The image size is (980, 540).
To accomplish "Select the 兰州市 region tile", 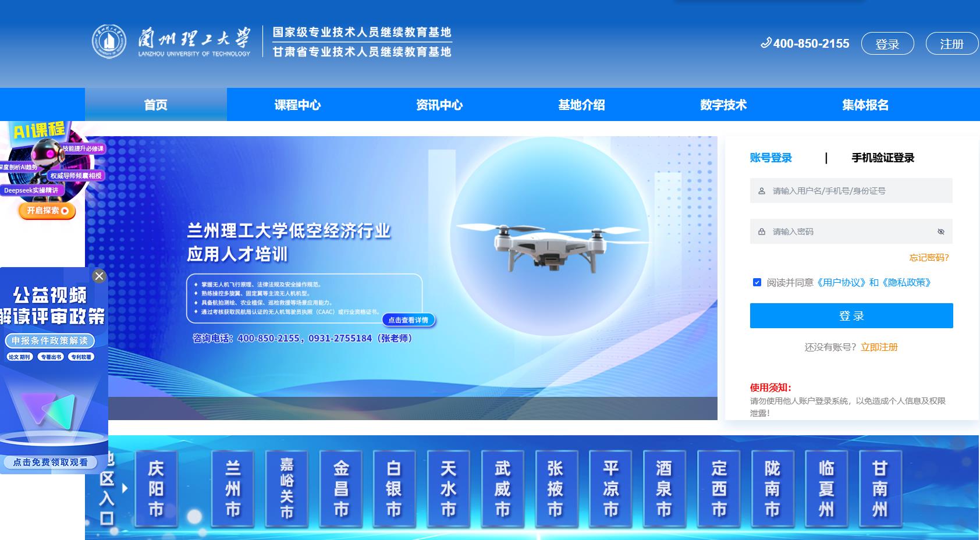I will click(233, 489).
